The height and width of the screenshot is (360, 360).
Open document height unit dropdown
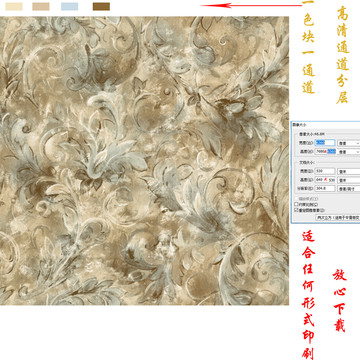tap(349, 180)
